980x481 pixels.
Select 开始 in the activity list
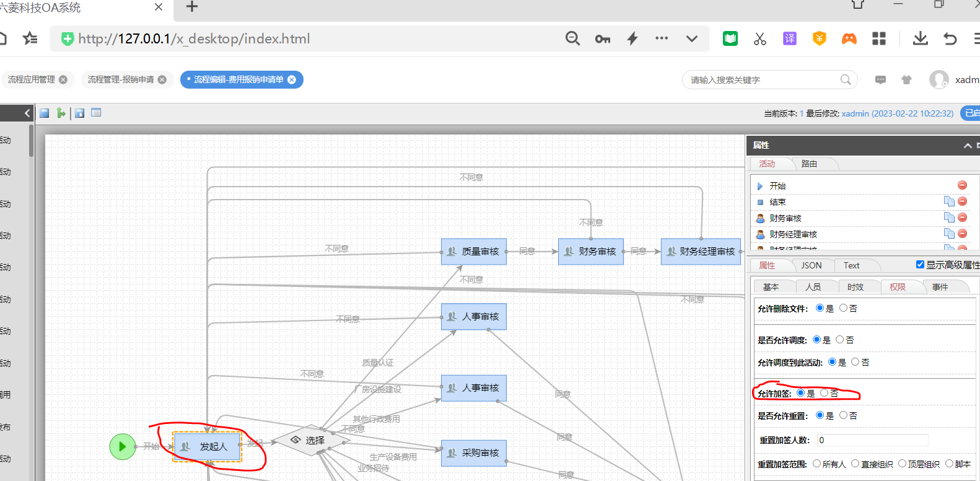click(777, 186)
